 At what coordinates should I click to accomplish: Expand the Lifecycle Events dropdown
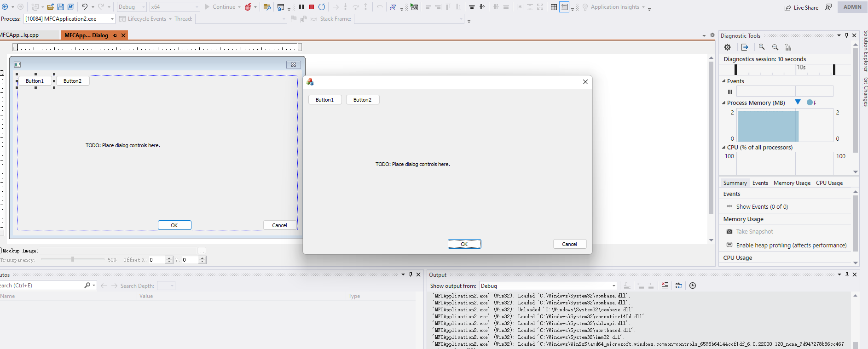(170, 19)
